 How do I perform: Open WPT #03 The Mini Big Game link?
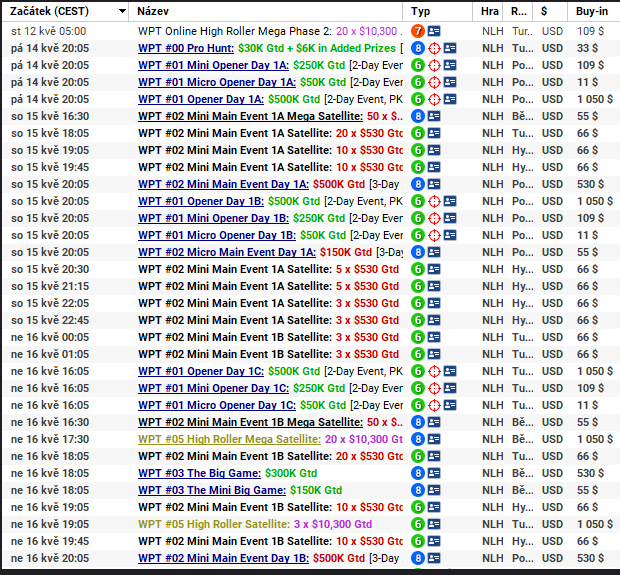212,490
